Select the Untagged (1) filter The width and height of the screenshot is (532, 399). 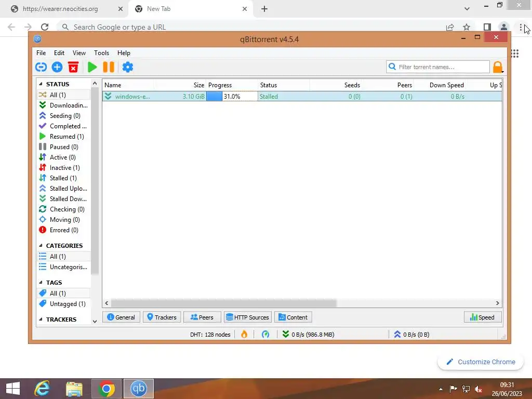coord(63,304)
